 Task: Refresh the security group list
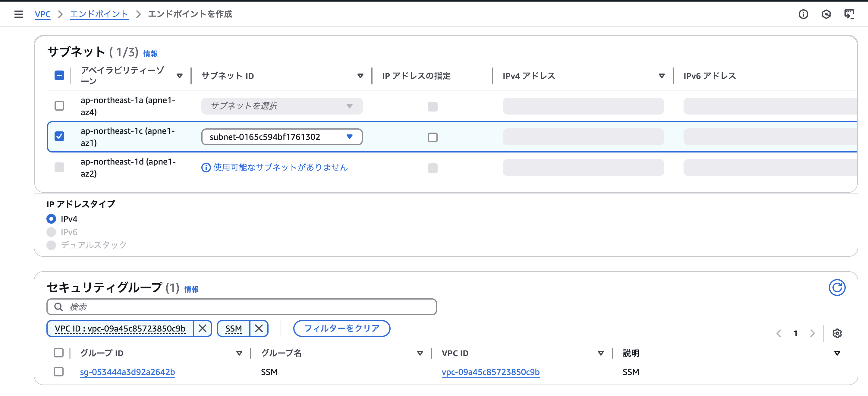point(838,288)
